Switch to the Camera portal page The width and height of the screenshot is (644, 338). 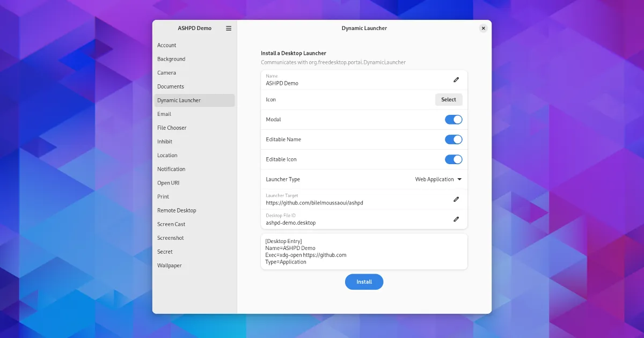(166, 73)
